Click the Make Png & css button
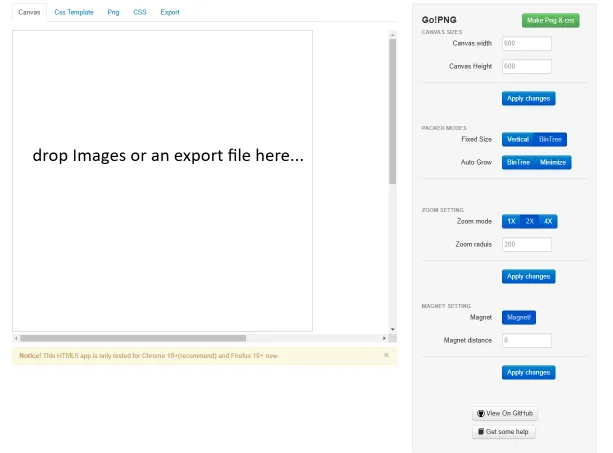The image size is (613, 453). tap(550, 20)
